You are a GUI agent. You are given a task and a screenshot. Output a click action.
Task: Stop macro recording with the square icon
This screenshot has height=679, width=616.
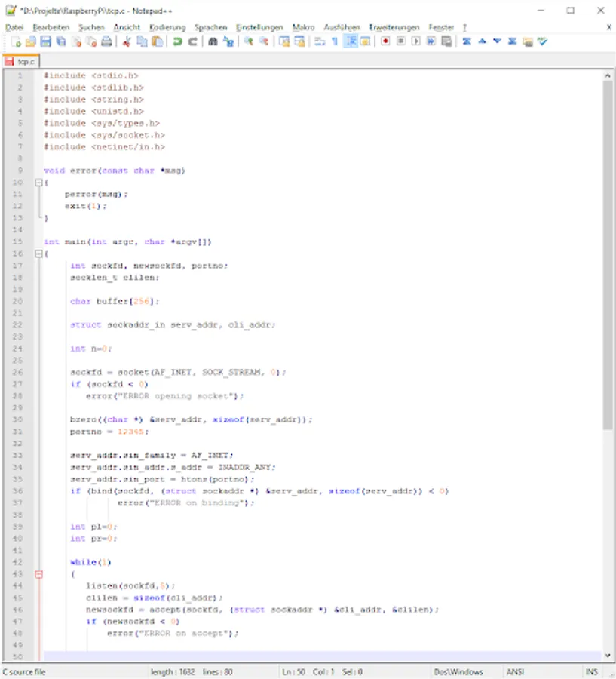click(x=401, y=41)
